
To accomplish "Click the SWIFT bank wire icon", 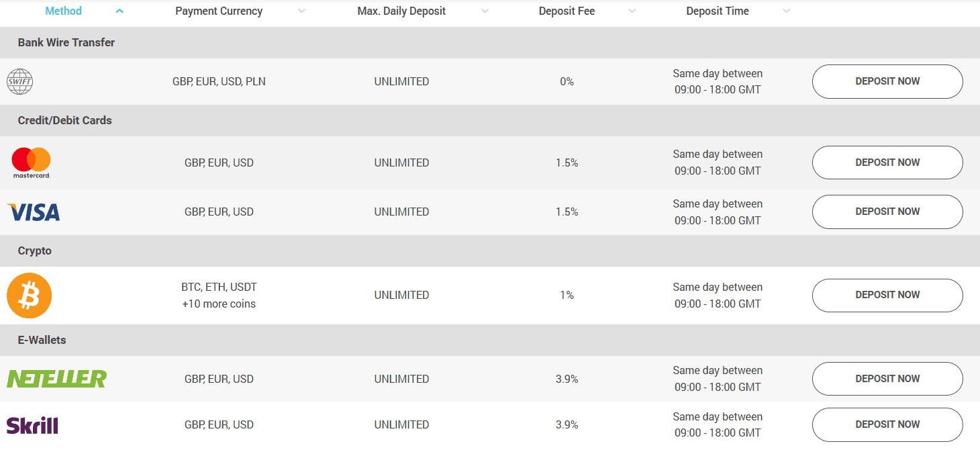I will click(x=19, y=81).
